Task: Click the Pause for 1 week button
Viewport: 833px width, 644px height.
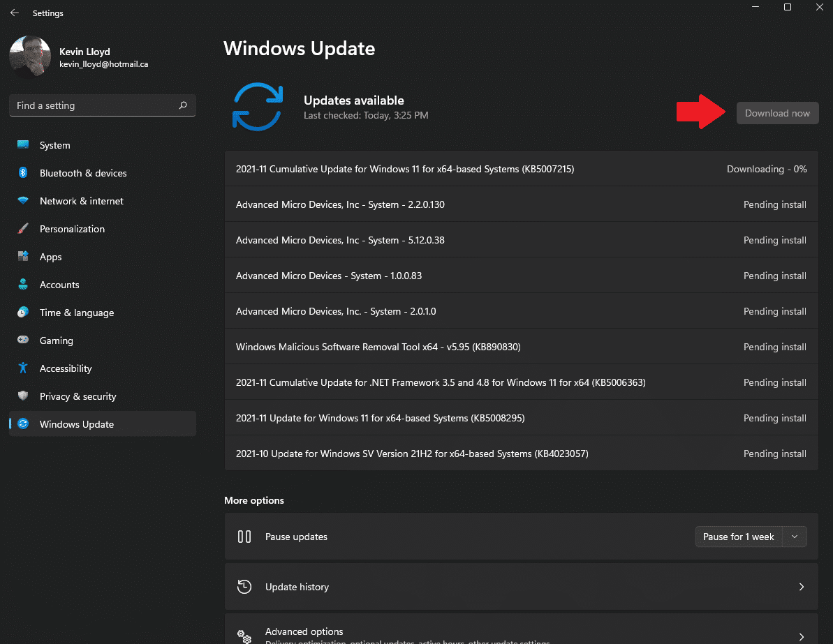Action: coord(739,537)
